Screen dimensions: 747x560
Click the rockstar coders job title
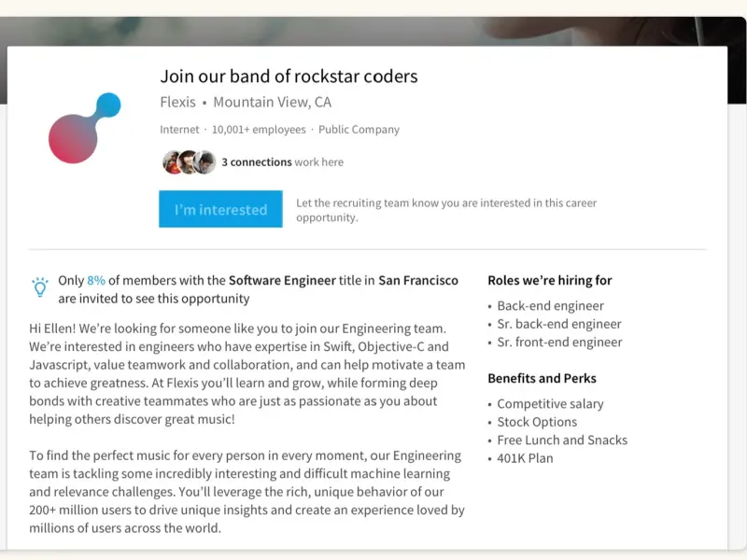[289, 77]
